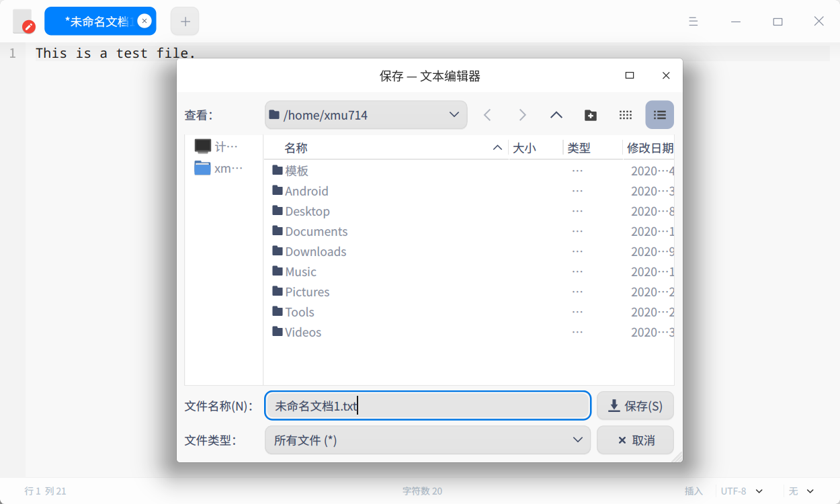Click the 插入 insert mode indicator

pos(694,491)
